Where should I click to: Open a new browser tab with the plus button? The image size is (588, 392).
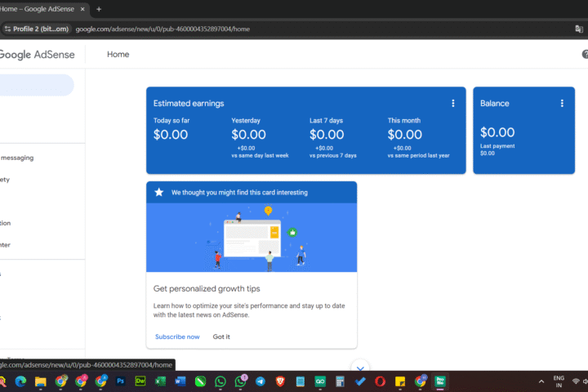99,9
